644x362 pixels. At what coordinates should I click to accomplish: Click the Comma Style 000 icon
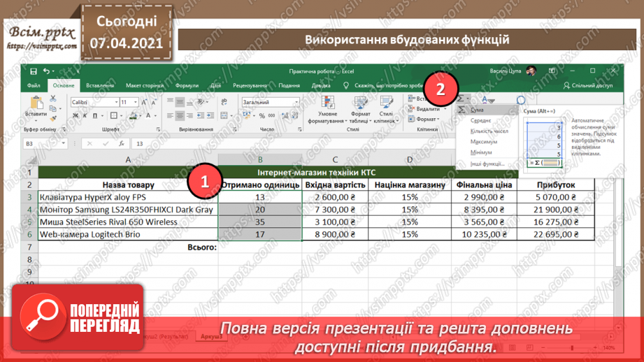pos(271,116)
